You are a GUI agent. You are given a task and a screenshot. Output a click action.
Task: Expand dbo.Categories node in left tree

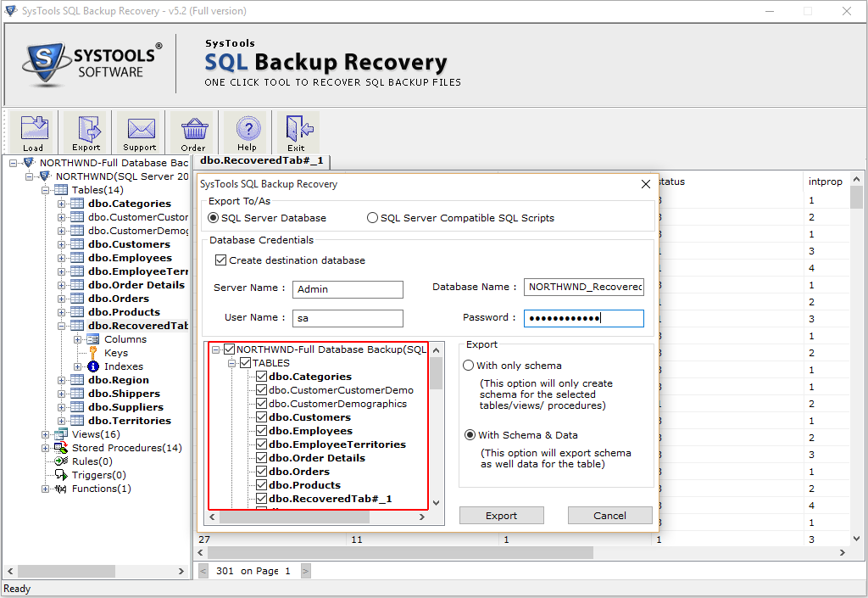pyautogui.click(x=61, y=204)
